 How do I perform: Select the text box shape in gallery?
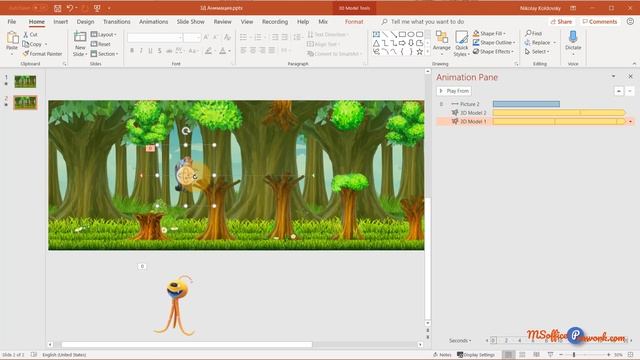[x=376, y=35]
